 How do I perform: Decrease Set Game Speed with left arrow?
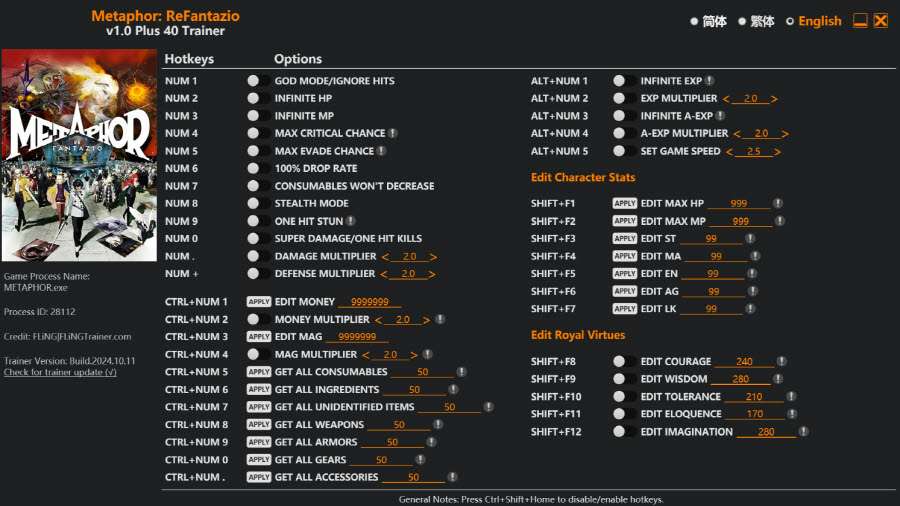pyautogui.click(x=730, y=152)
